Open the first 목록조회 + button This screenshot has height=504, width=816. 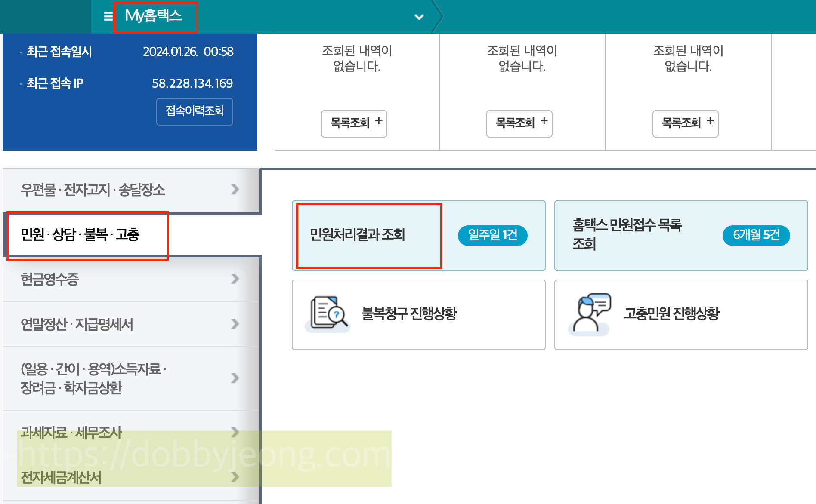354,123
